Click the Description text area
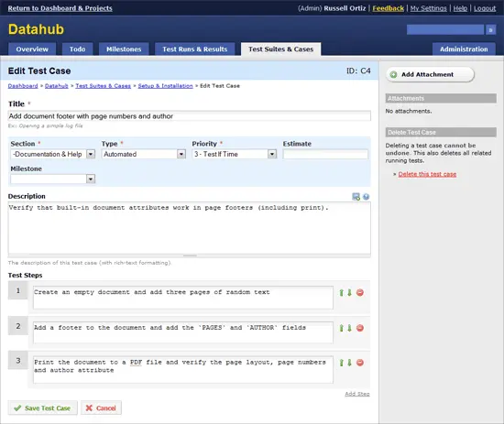504x424 pixels. (190, 228)
